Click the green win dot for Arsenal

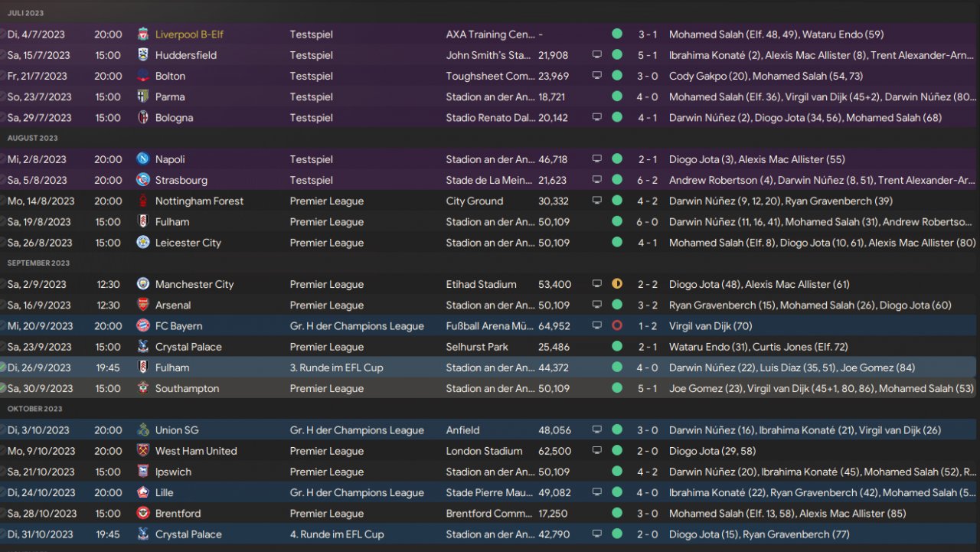click(x=617, y=305)
